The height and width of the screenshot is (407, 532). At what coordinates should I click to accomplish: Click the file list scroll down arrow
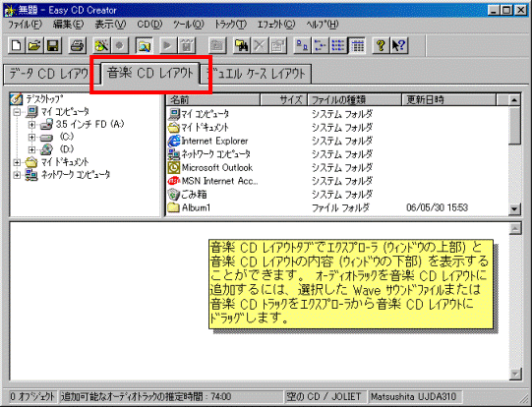tap(514, 209)
